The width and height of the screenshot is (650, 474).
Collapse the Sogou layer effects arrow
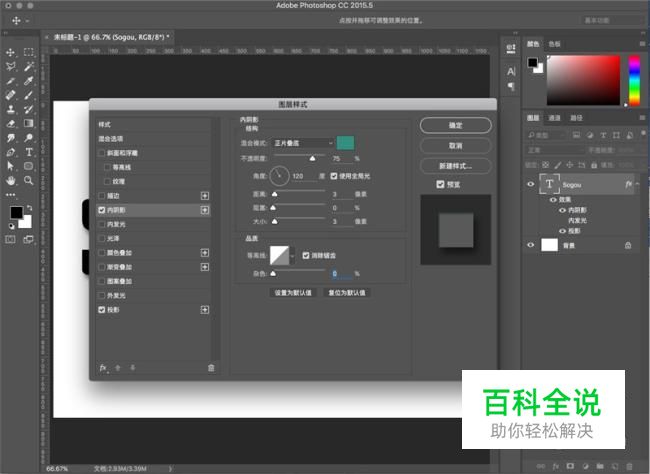(x=638, y=184)
